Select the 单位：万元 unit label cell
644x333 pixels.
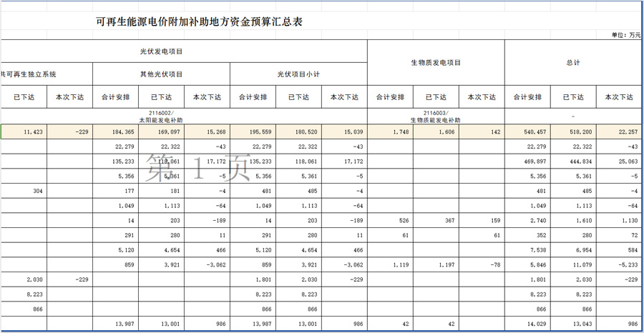(x=626, y=35)
